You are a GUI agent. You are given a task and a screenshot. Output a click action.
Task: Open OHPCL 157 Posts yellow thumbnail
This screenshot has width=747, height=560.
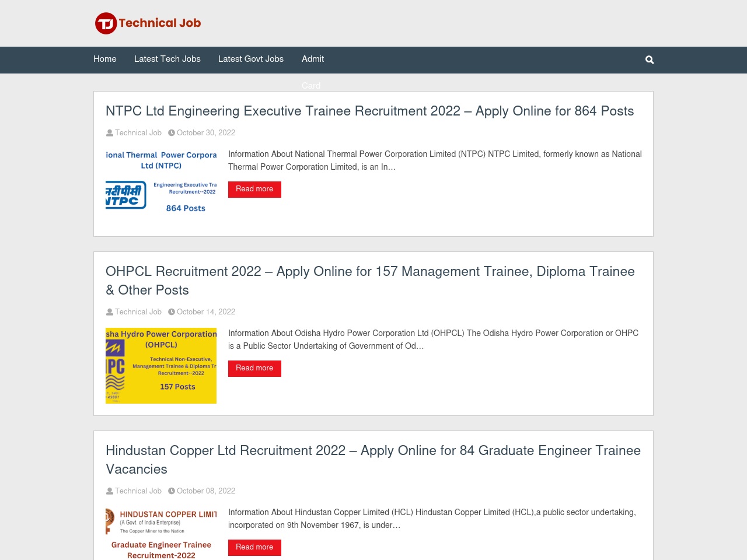pyautogui.click(x=161, y=366)
